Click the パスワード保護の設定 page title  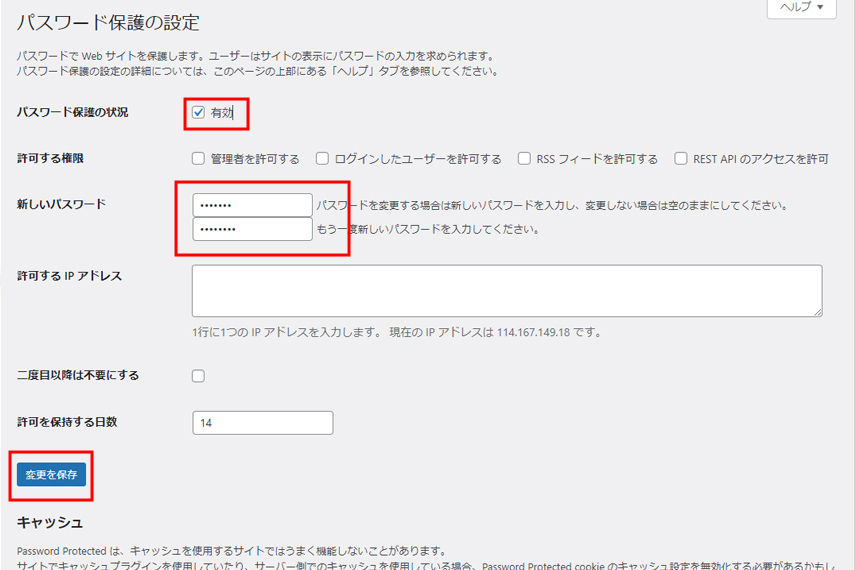pos(108,22)
